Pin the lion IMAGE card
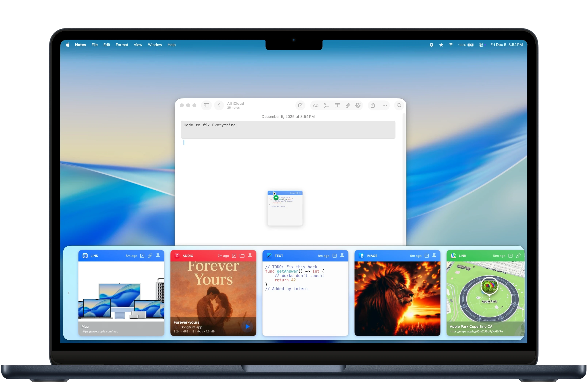Image resolution: width=588 pixels, height=383 pixels. pyautogui.click(x=434, y=256)
